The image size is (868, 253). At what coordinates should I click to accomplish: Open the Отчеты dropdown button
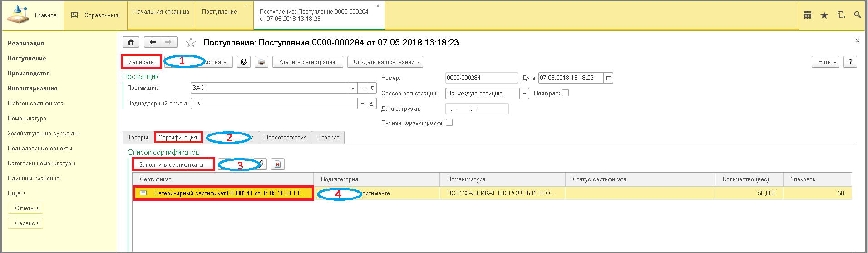pos(25,208)
